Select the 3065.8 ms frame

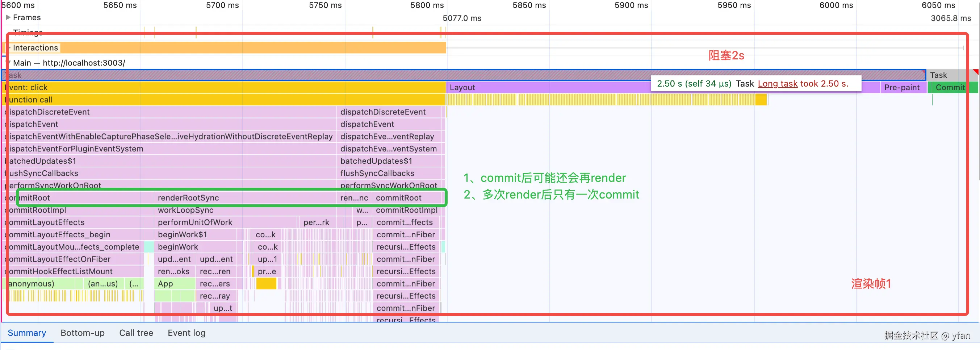point(951,18)
